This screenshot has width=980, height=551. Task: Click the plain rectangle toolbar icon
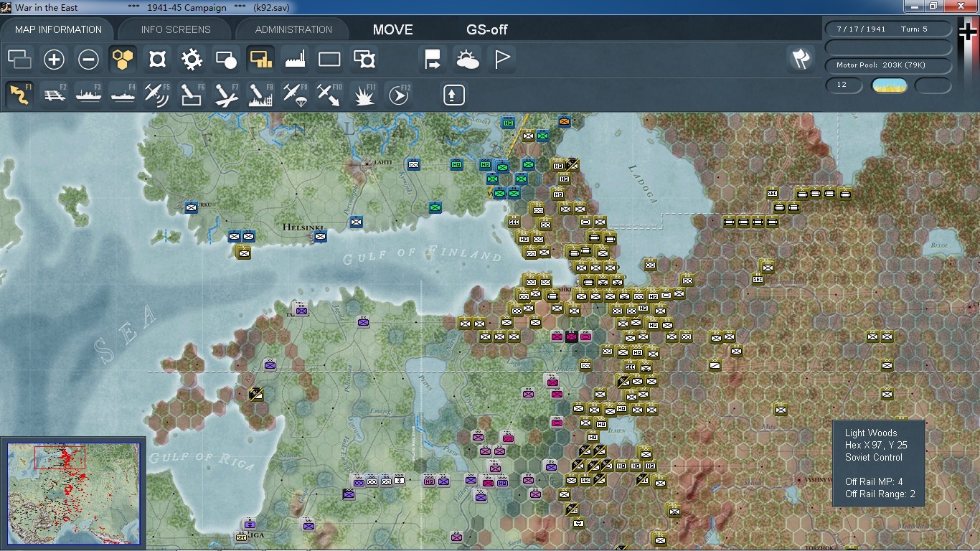click(330, 60)
